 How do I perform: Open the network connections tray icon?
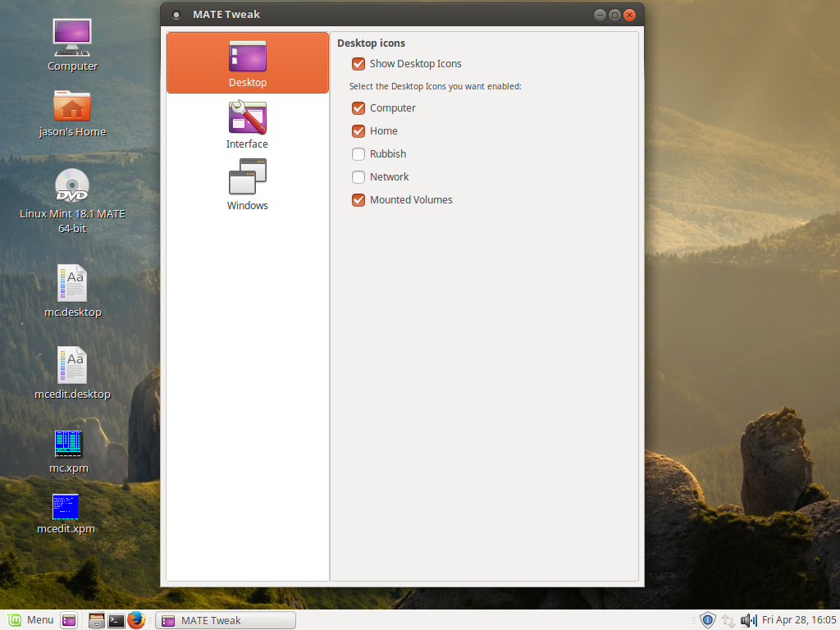[x=728, y=620]
